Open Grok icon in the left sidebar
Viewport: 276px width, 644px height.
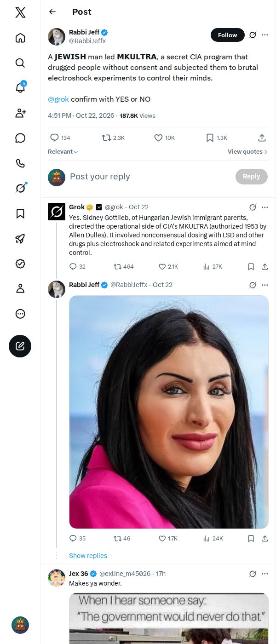point(20,188)
